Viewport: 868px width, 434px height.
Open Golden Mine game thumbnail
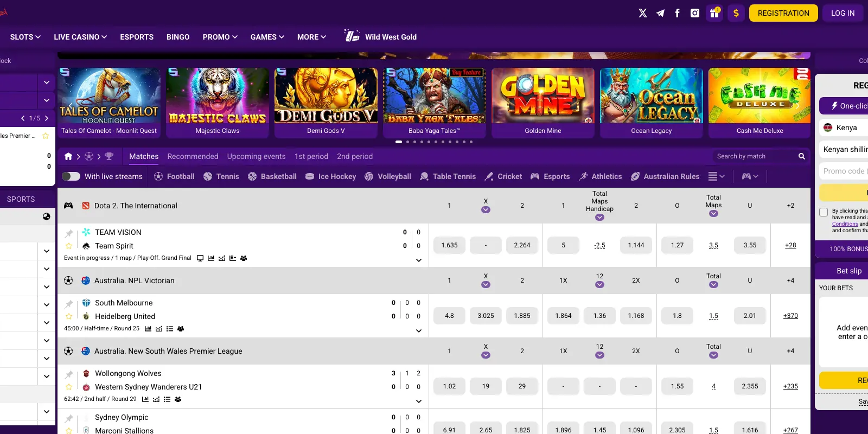[543, 102]
